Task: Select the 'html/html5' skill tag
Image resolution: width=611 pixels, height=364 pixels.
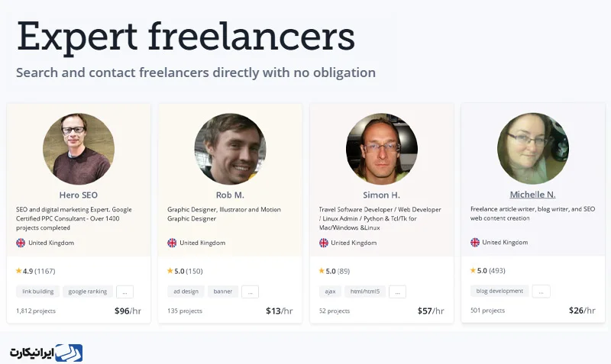Action: point(365,292)
